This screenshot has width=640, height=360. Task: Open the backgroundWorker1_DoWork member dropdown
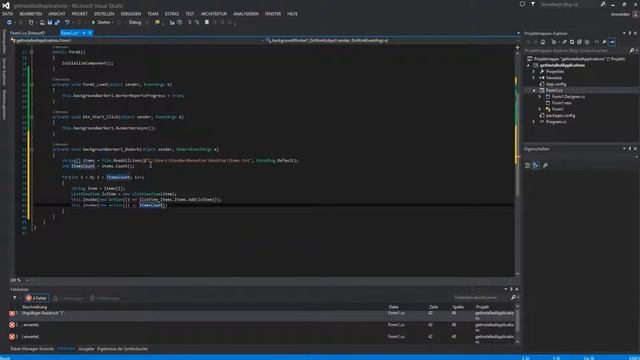(x=391, y=40)
